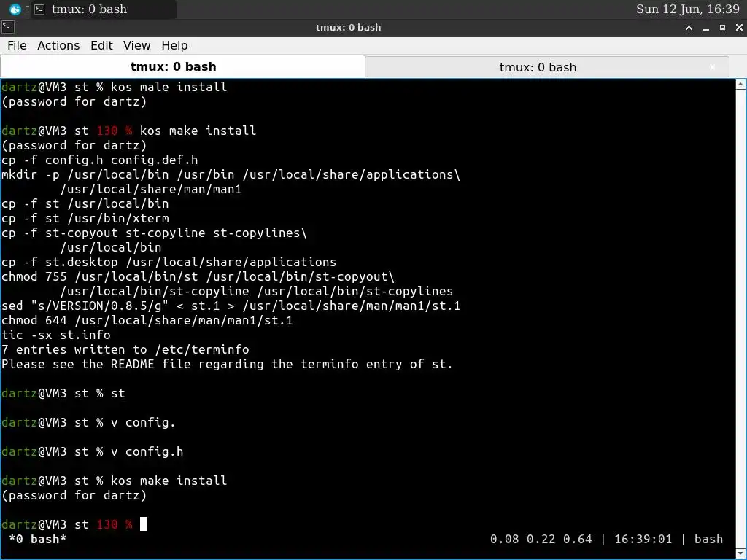Screen dimensions: 747x560
Task: Open the Help menu
Action: (x=174, y=45)
